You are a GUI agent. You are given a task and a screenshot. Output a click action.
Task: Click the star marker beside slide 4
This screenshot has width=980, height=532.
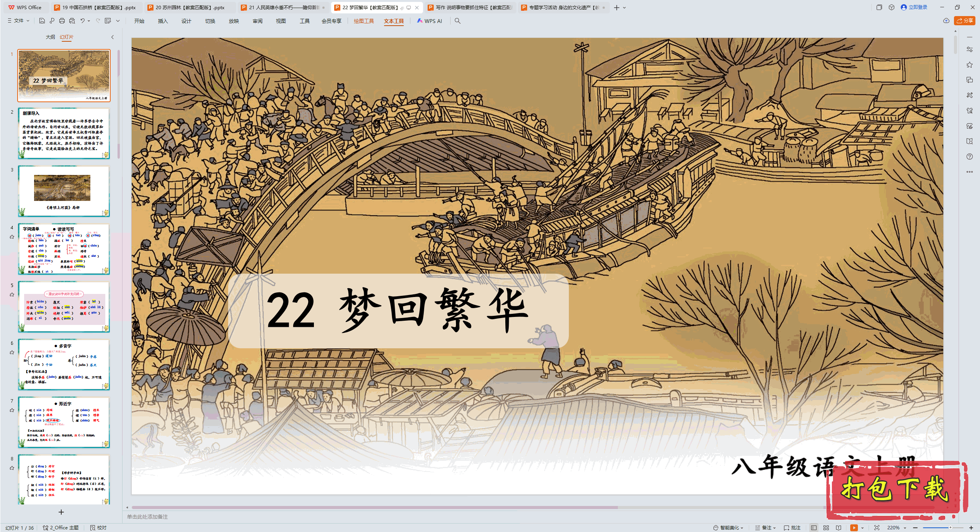click(x=12, y=237)
